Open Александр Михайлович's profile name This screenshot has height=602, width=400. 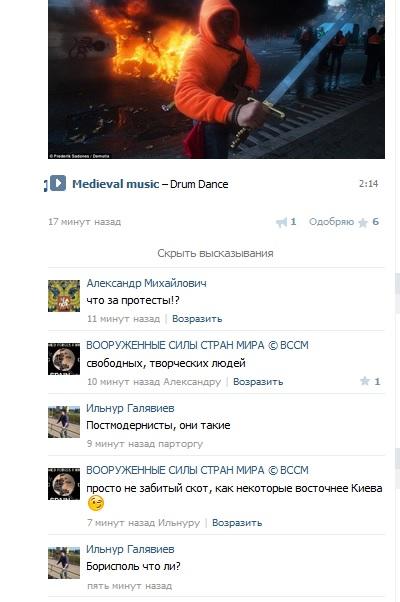click(x=146, y=283)
